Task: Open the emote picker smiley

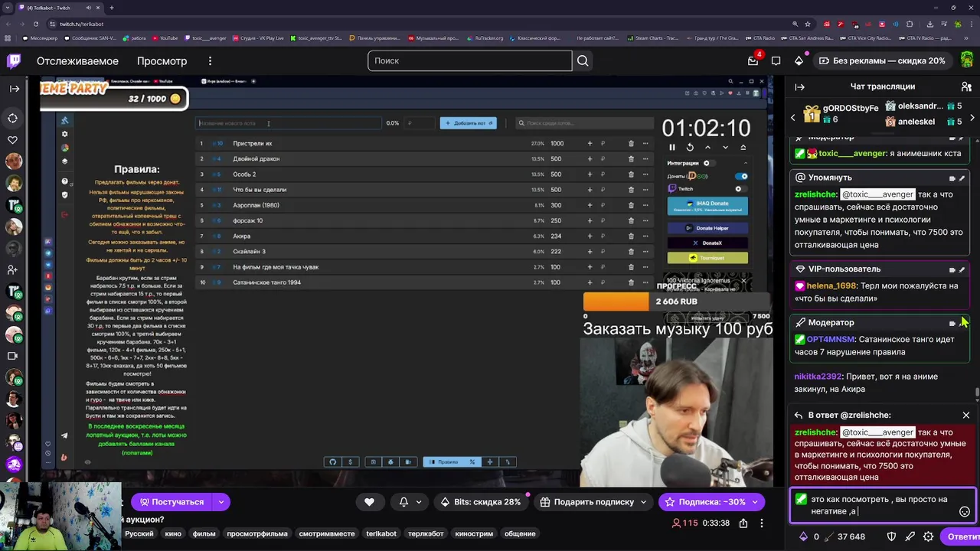Action: (965, 512)
